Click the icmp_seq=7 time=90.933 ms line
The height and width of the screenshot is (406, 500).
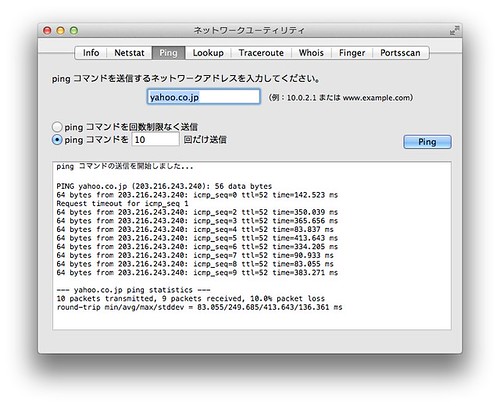coord(195,255)
